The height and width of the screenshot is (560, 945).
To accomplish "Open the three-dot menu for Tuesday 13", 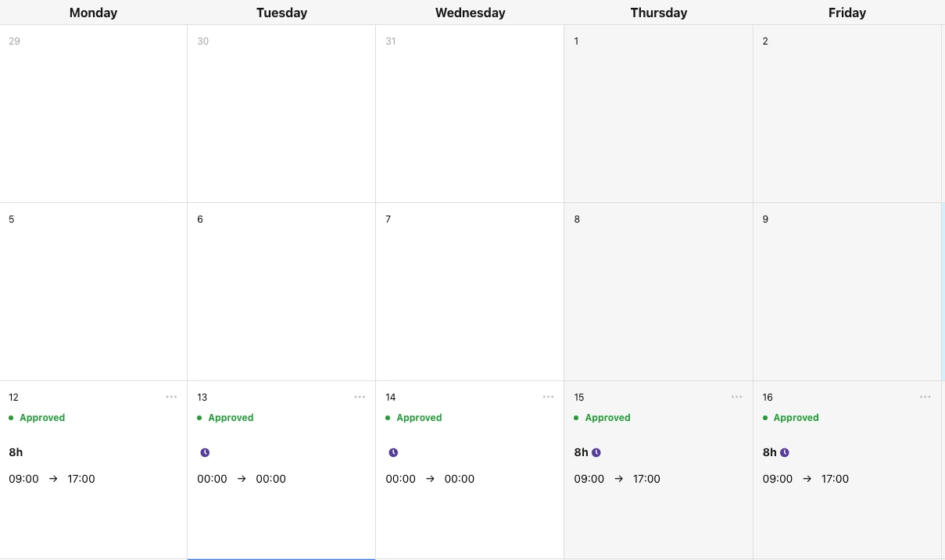I will tap(360, 397).
